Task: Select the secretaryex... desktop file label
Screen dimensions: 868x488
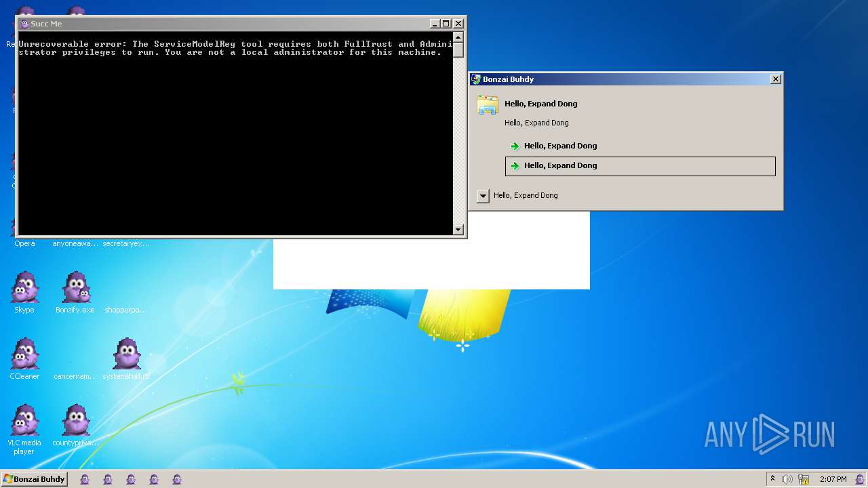Action: click(x=127, y=243)
